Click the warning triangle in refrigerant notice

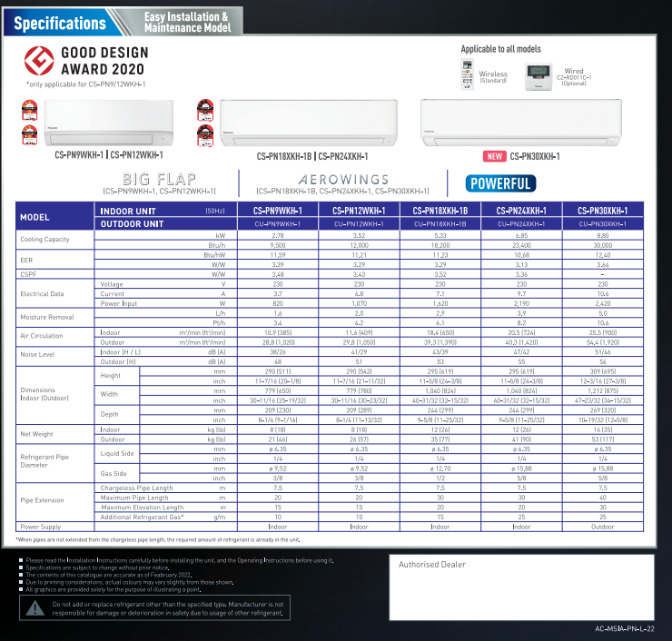pyautogui.click(x=33, y=607)
